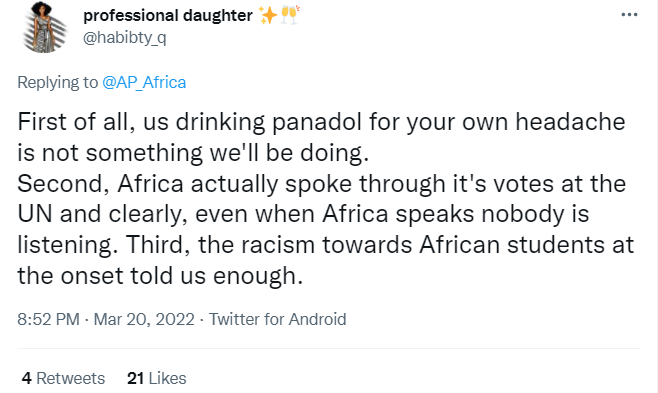Viewport: 658px width, 393px height.
Task: Click the word "panadol" in the tweet
Action: [317, 122]
